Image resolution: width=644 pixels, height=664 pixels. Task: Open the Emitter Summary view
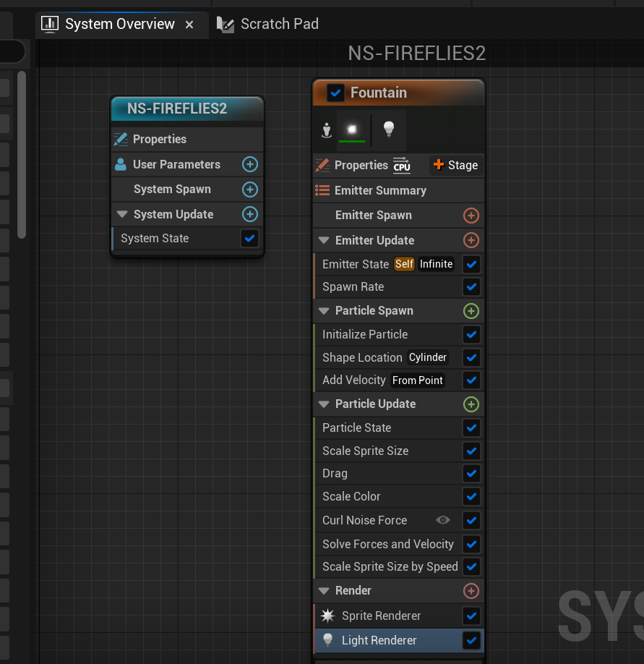[x=398, y=190]
